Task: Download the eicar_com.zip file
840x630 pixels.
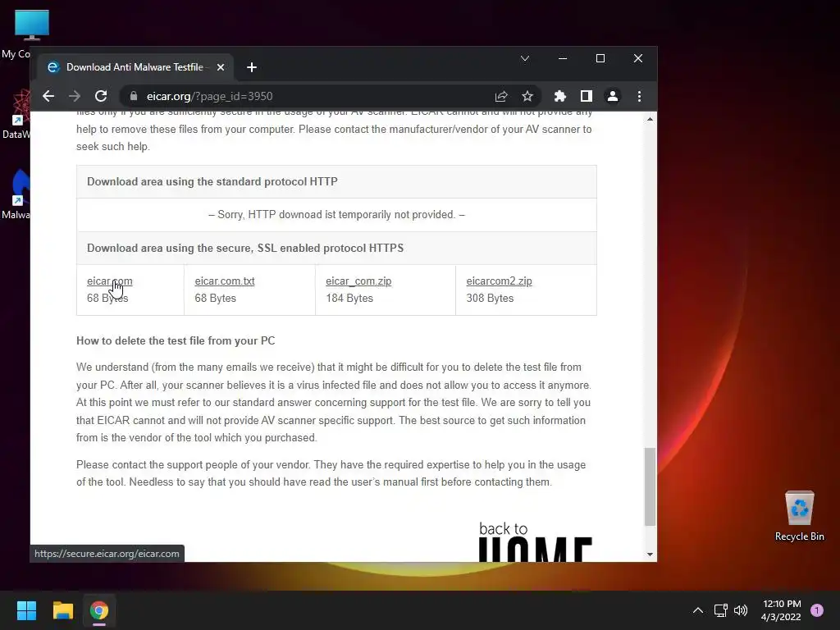Action: point(358,281)
